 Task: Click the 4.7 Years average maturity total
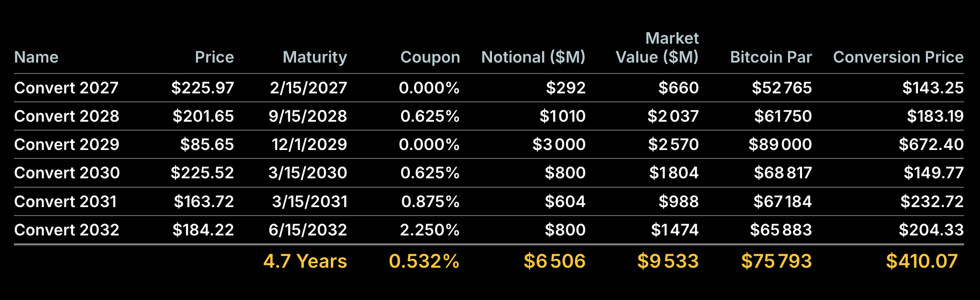(305, 261)
